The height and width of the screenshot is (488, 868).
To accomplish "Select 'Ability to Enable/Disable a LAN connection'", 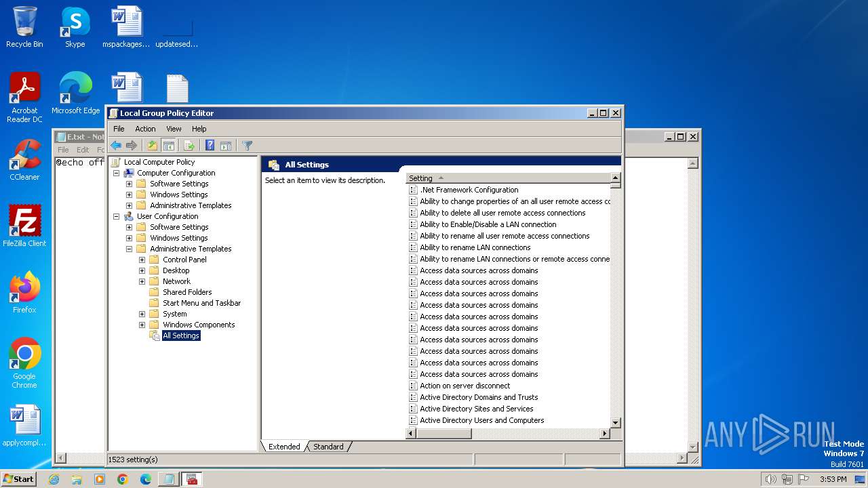I will coord(488,224).
